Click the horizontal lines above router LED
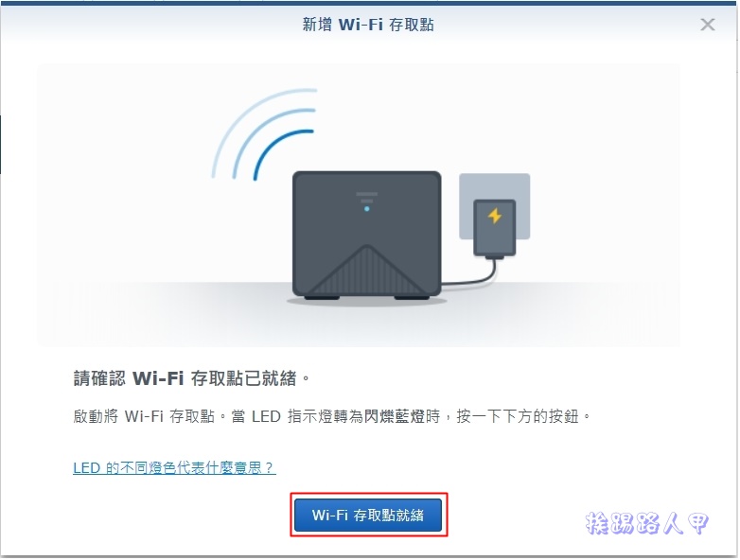Image resolution: width=740 pixels, height=560 pixels. (367, 197)
